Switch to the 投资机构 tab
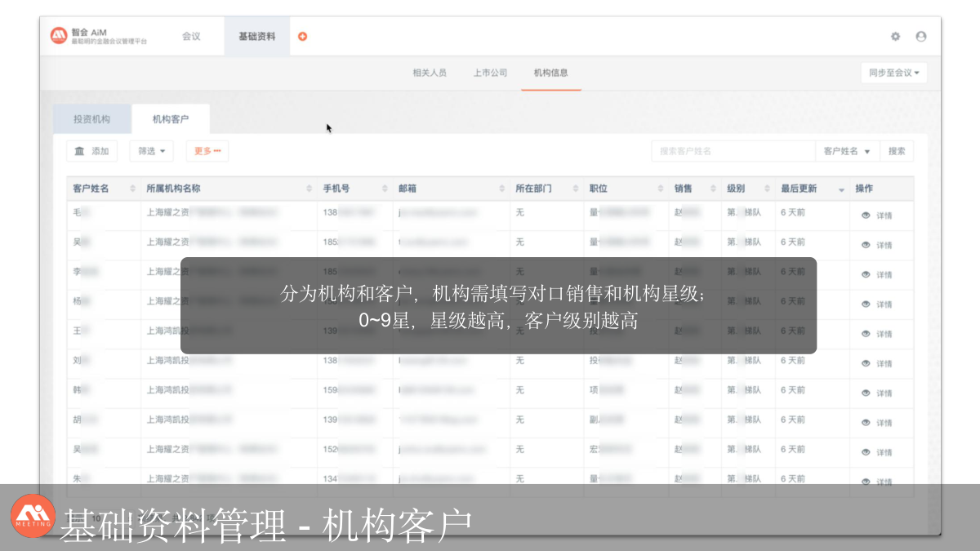The width and height of the screenshot is (980, 551). pos(91,119)
